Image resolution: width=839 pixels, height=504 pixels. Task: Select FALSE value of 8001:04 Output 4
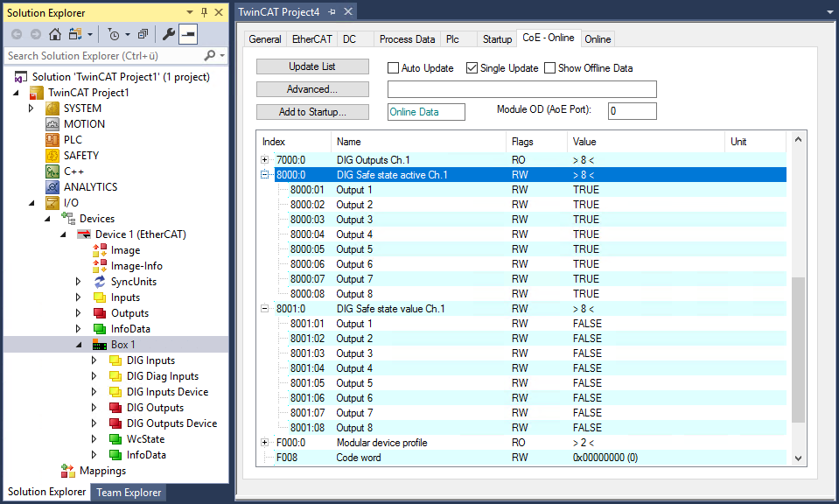tap(587, 368)
